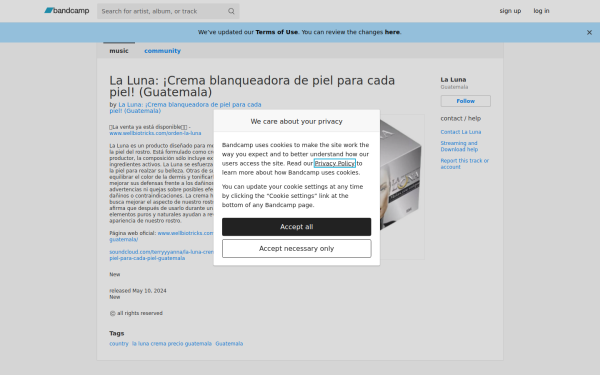Click the La Luna artist name in sidebar

point(453,80)
